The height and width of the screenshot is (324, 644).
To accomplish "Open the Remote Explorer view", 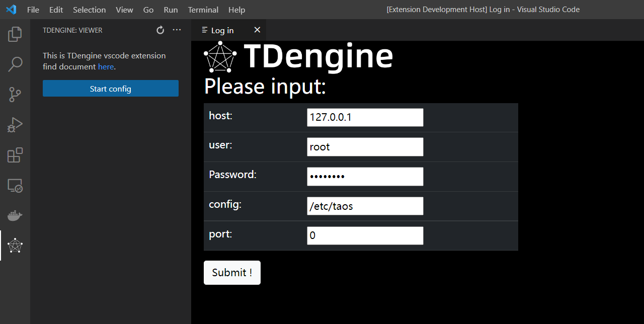I will coord(15,186).
